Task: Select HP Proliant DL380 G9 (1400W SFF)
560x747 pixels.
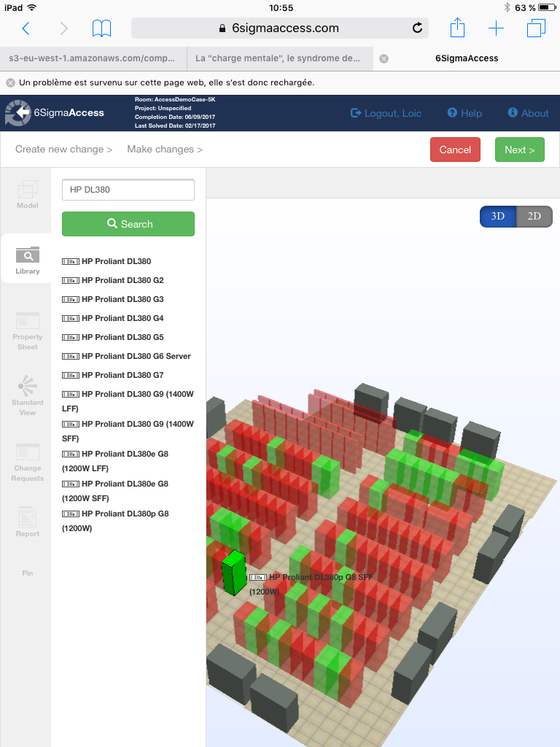Action: (x=128, y=431)
